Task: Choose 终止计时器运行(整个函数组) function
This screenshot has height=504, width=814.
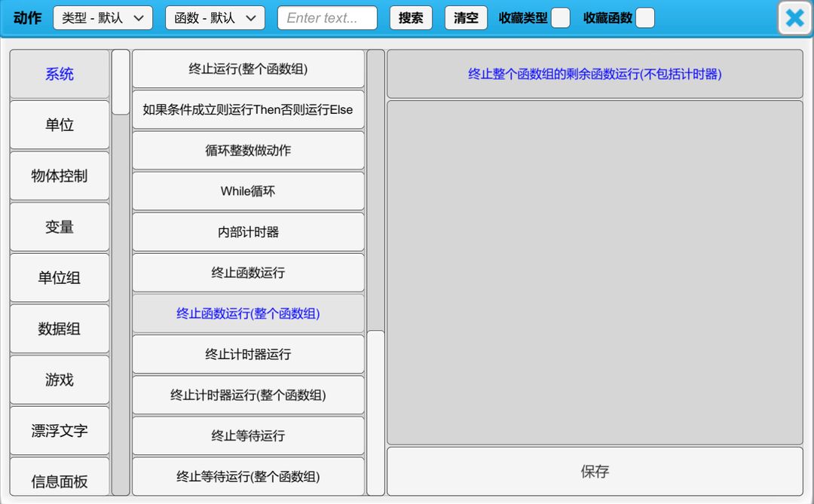Action: (248, 395)
